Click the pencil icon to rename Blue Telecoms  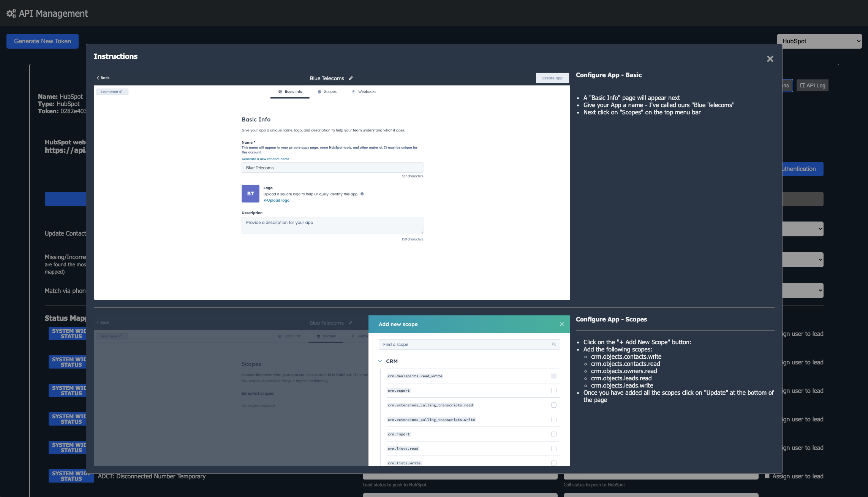(350, 78)
